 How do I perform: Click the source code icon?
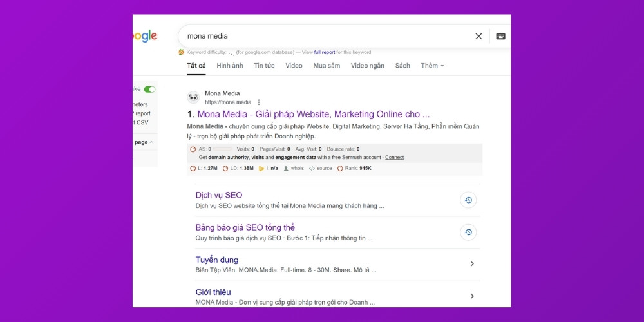pyautogui.click(x=312, y=168)
